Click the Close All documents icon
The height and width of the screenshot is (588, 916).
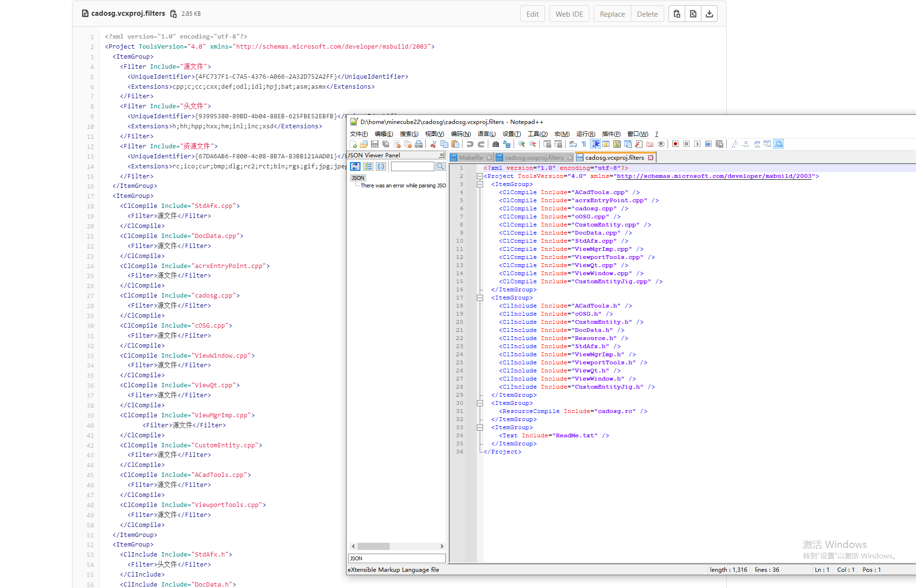tap(408, 144)
